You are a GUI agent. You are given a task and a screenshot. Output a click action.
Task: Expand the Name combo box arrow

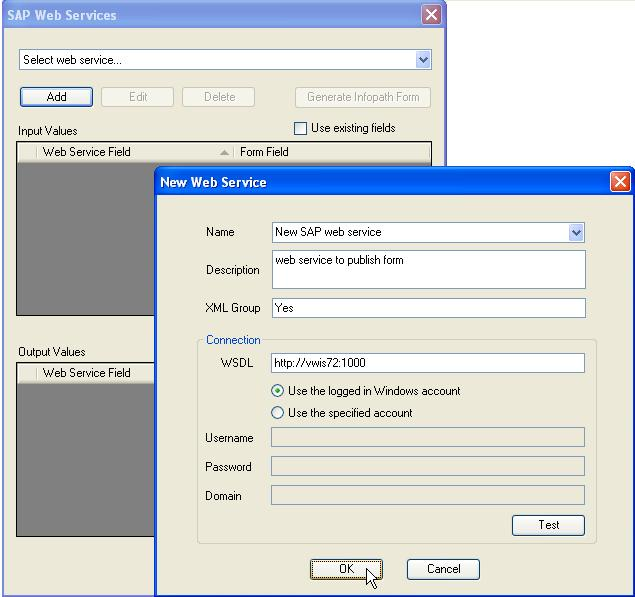tap(576, 232)
